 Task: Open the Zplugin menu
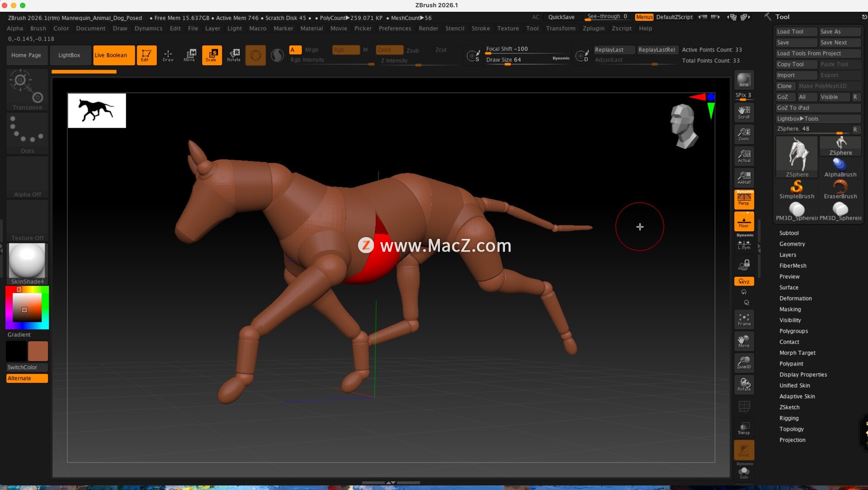(593, 28)
